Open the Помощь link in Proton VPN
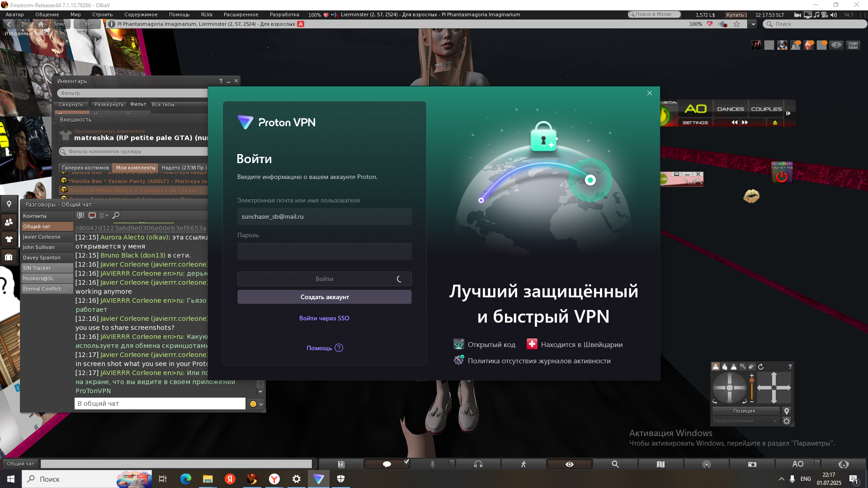 tap(324, 348)
